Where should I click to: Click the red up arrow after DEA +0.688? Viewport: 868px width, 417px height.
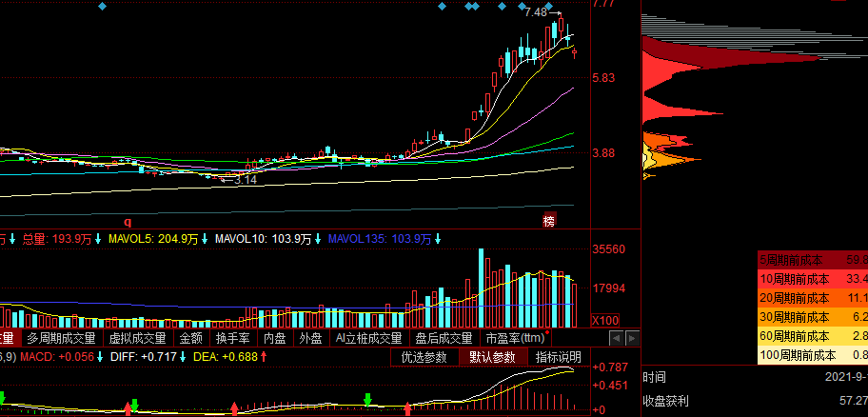click(x=264, y=357)
